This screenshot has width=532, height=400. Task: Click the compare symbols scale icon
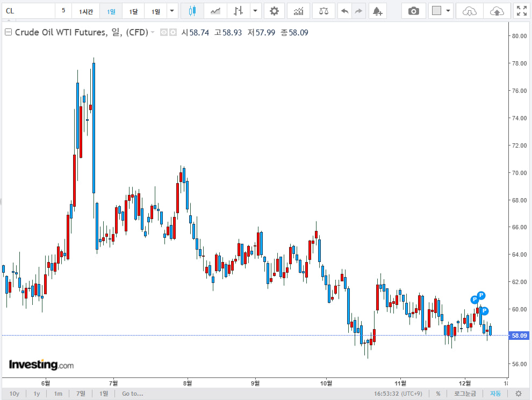[x=323, y=11]
